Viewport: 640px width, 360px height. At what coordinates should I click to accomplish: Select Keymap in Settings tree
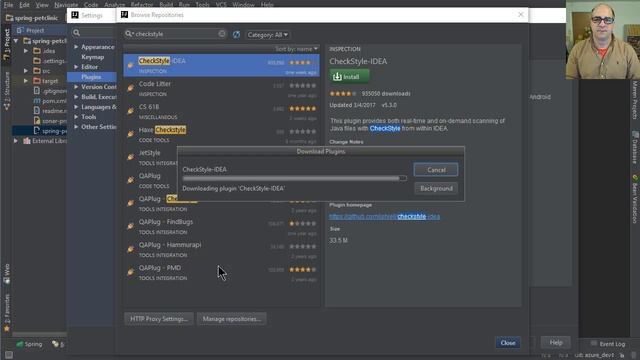coord(93,57)
